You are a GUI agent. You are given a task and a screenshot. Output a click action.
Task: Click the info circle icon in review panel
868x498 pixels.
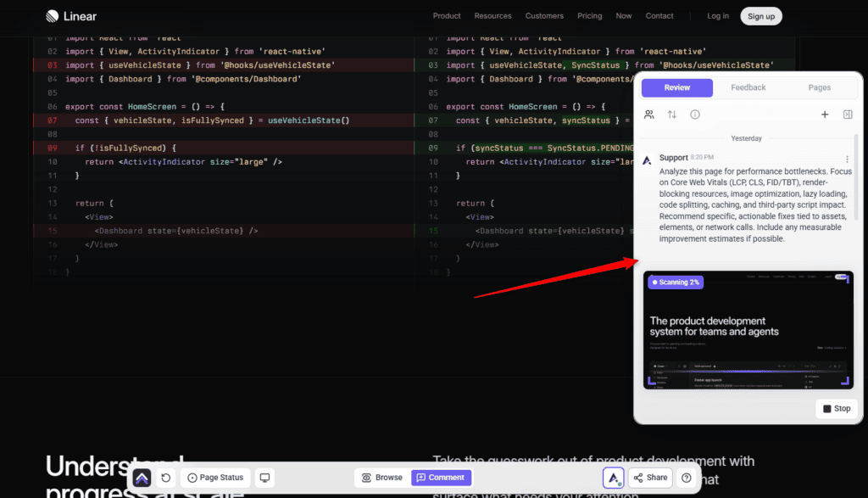click(695, 115)
